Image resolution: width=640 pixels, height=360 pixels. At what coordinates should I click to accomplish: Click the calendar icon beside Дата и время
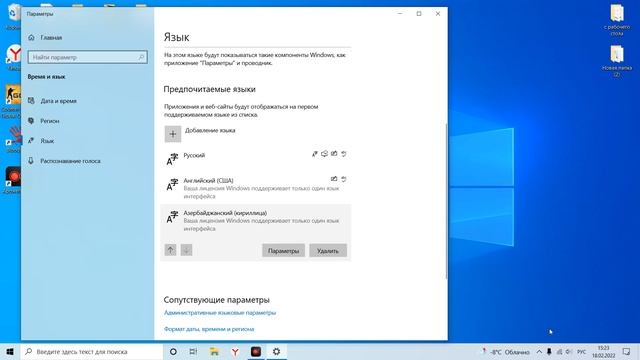(31, 100)
